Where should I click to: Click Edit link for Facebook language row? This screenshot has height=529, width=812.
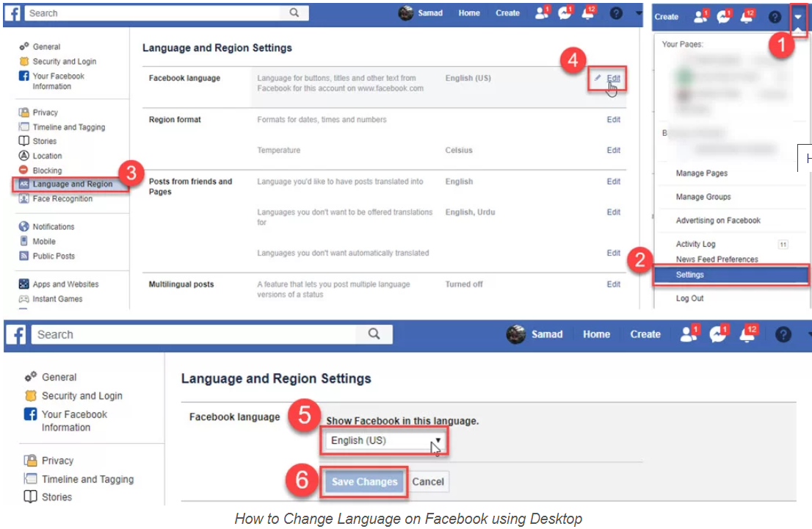click(x=614, y=78)
